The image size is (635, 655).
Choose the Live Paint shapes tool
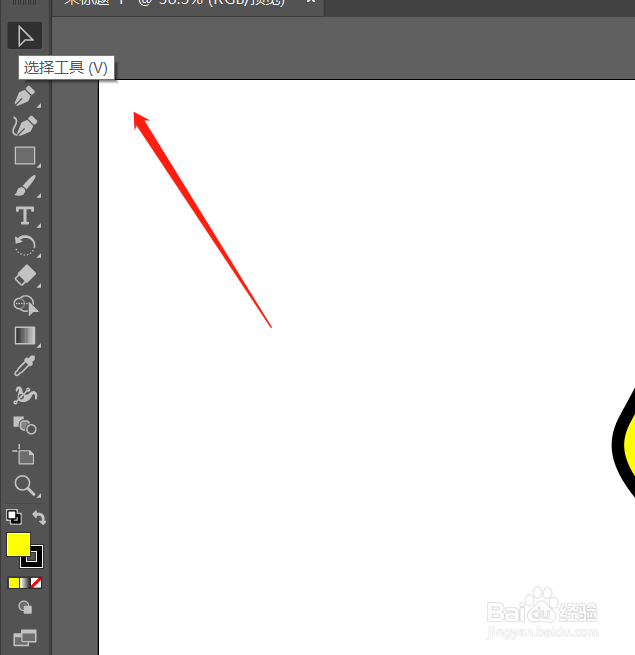click(25, 425)
